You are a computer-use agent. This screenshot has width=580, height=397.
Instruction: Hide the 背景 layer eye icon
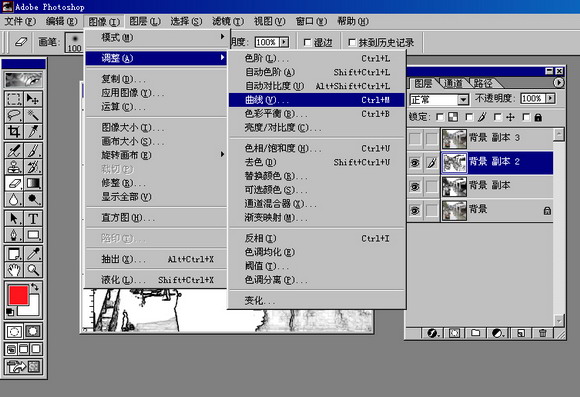(x=415, y=211)
